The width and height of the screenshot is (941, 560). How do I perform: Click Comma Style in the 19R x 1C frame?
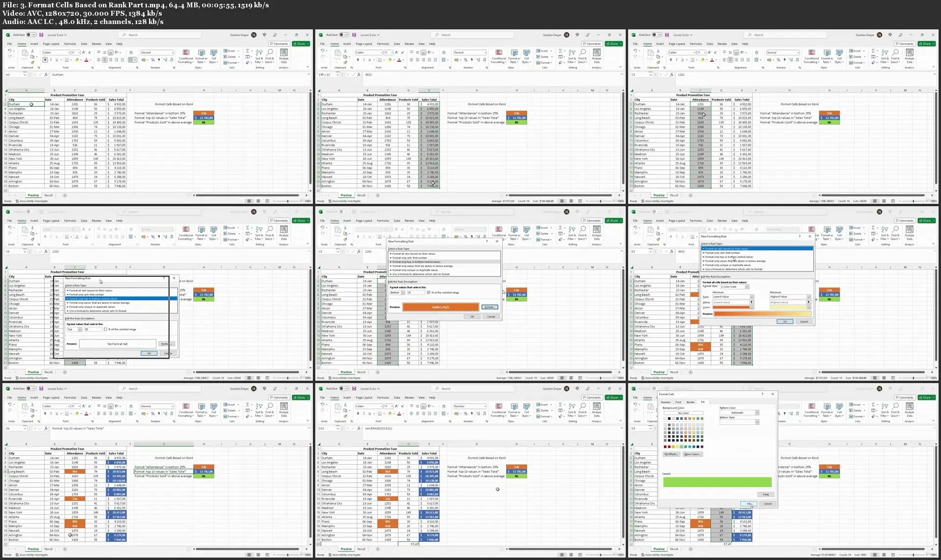pos(471,60)
